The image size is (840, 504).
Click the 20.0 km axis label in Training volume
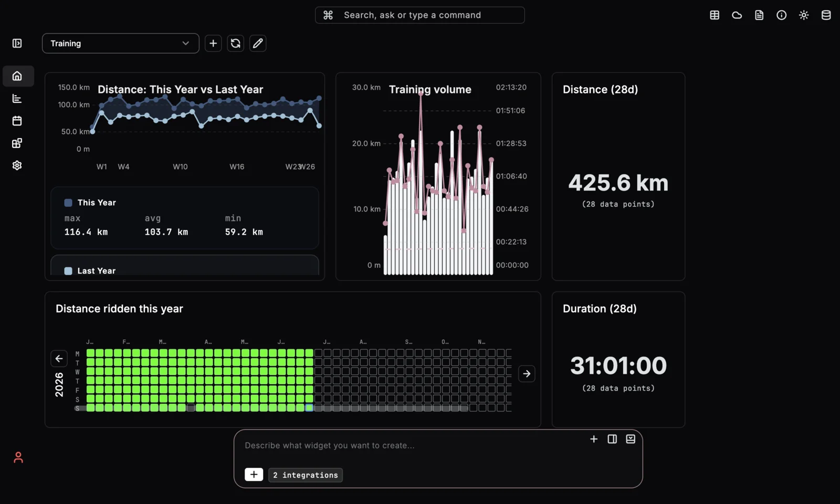366,143
